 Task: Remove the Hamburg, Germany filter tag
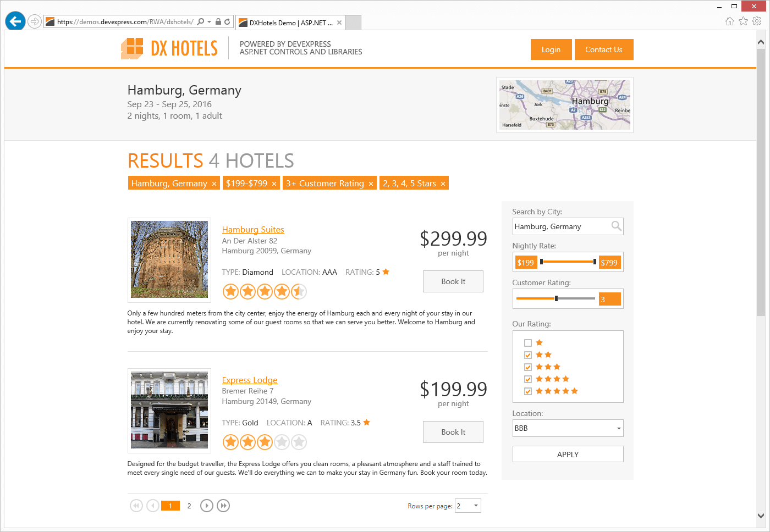click(x=215, y=184)
